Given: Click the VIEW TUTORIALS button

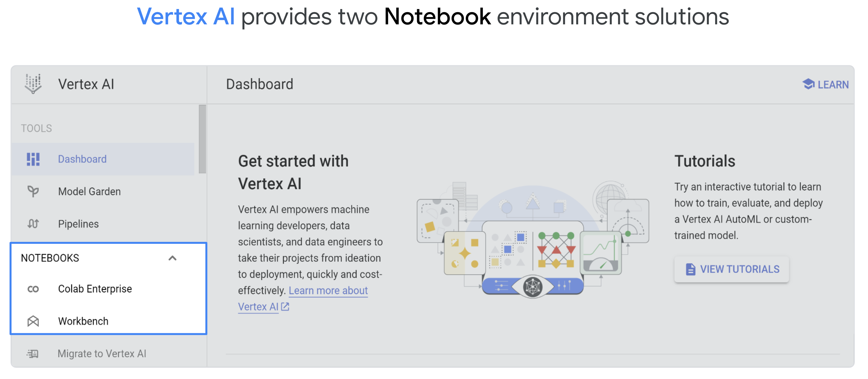Looking at the screenshot, I should pos(731,269).
